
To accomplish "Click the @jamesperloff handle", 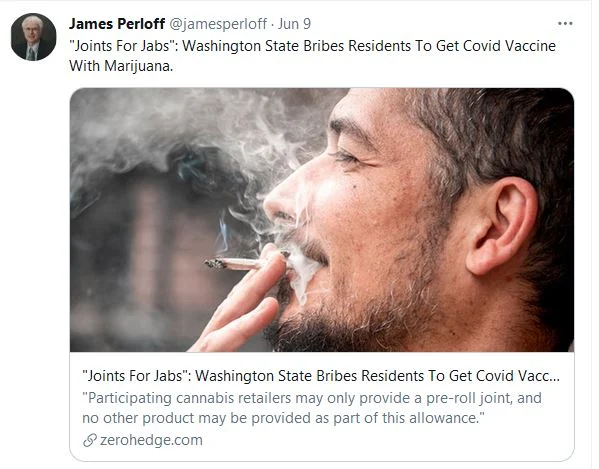I will tap(218, 24).
